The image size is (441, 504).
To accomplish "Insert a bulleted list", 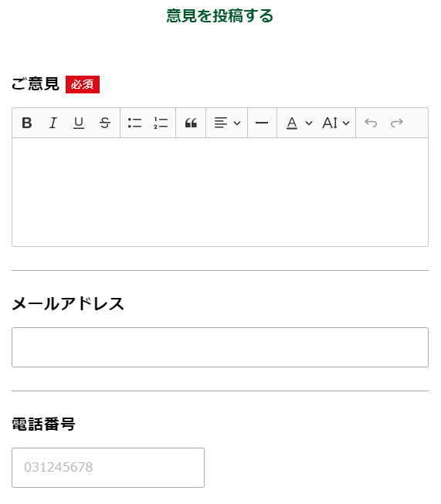I will click(134, 123).
